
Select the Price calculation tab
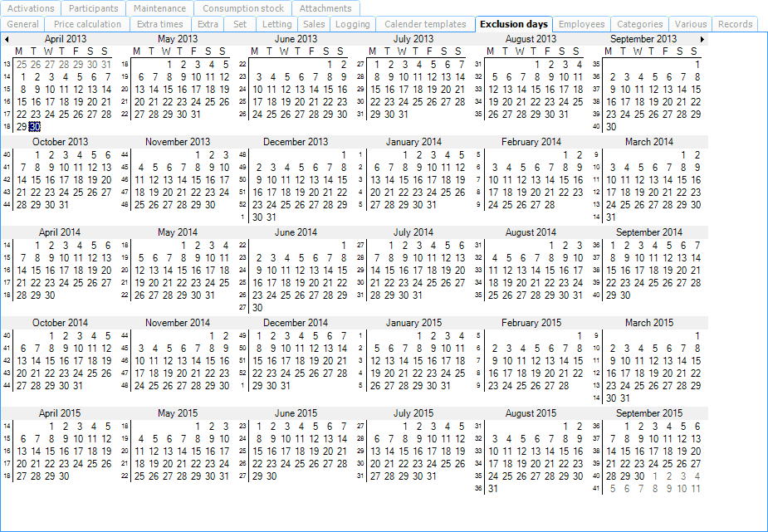pos(87,24)
